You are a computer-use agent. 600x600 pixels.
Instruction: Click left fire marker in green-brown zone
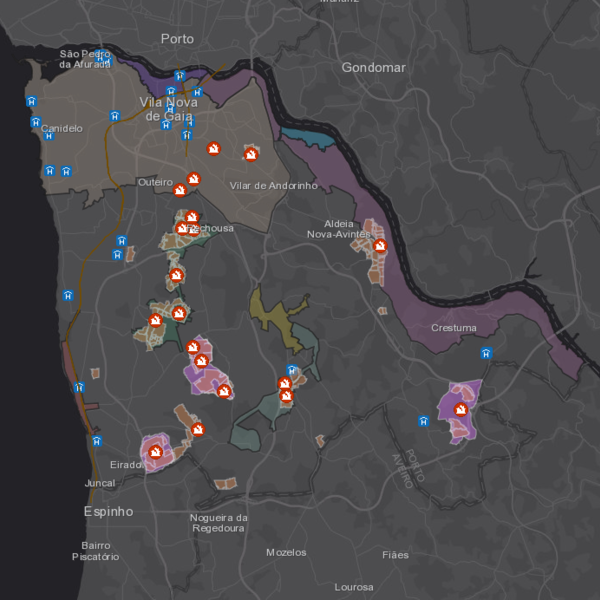(x=155, y=320)
